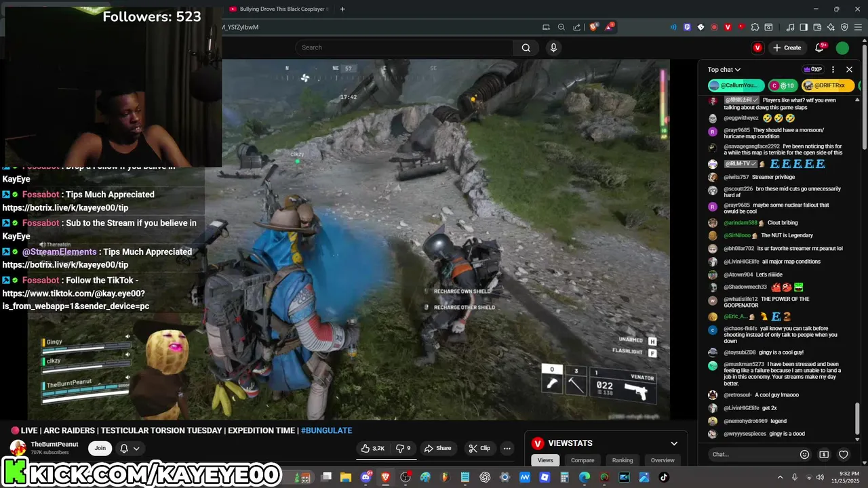868x488 pixels.
Task: Click the Clip button
Action: (479, 448)
